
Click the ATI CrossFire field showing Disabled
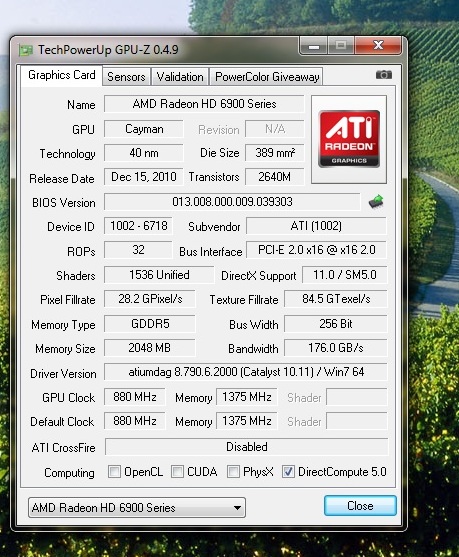(247, 447)
